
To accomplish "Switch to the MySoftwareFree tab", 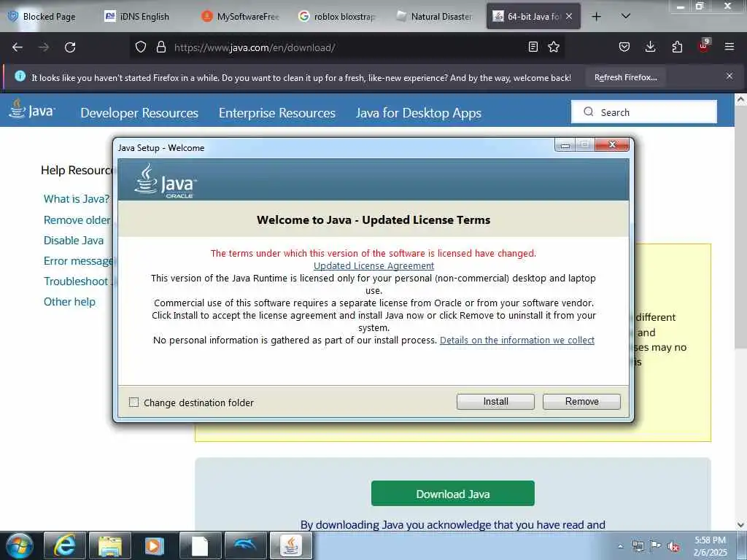I will click(241, 16).
